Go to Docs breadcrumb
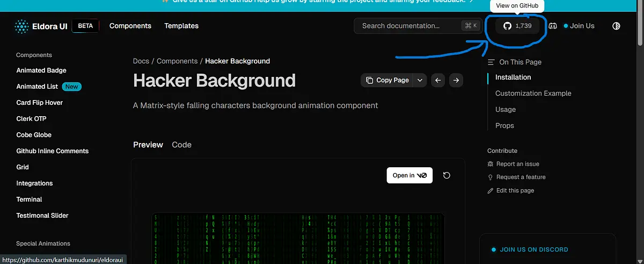Screen dimensions: 644x264 point(141,61)
